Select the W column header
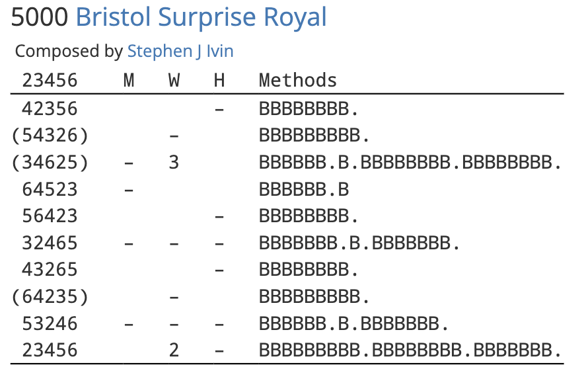 tap(174, 81)
